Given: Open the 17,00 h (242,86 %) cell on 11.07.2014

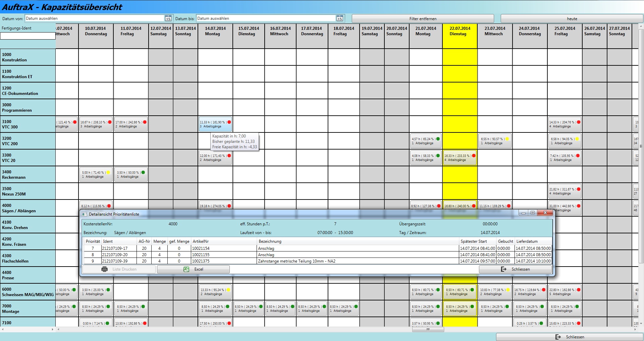Looking at the screenshot, I should [x=131, y=124].
